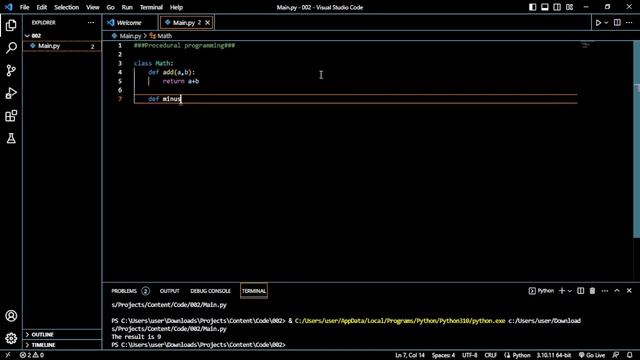
Task: Change encoding via UTF-8 status item
Action: [x=469, y=355]
